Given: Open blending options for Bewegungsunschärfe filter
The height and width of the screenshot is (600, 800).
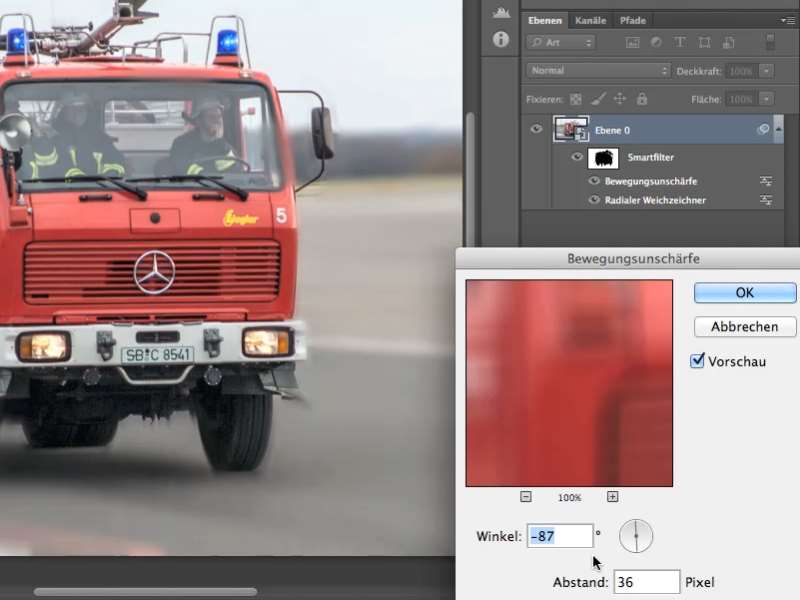Looking at the screenshot, I should [x=766, y=181].
